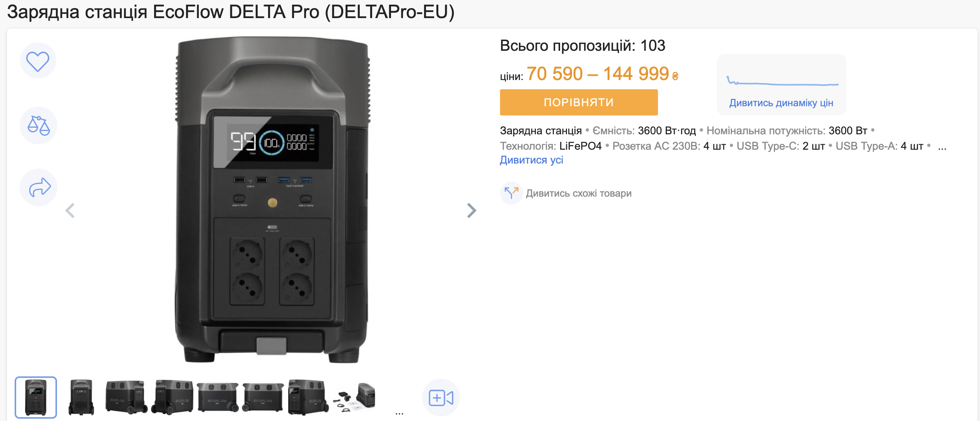Screen dimensions: 980x421
Task: Show previous product image with left chevron
Action: click(70, 210)
